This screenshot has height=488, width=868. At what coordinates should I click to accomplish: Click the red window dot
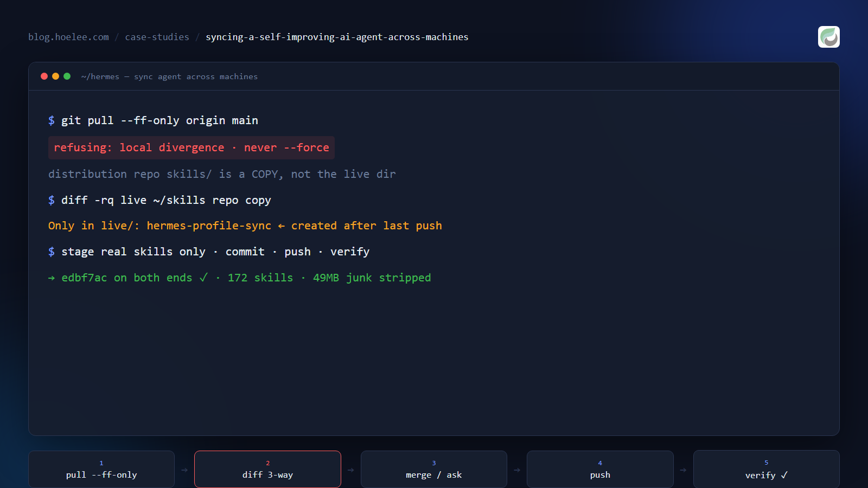click(44, 76)
